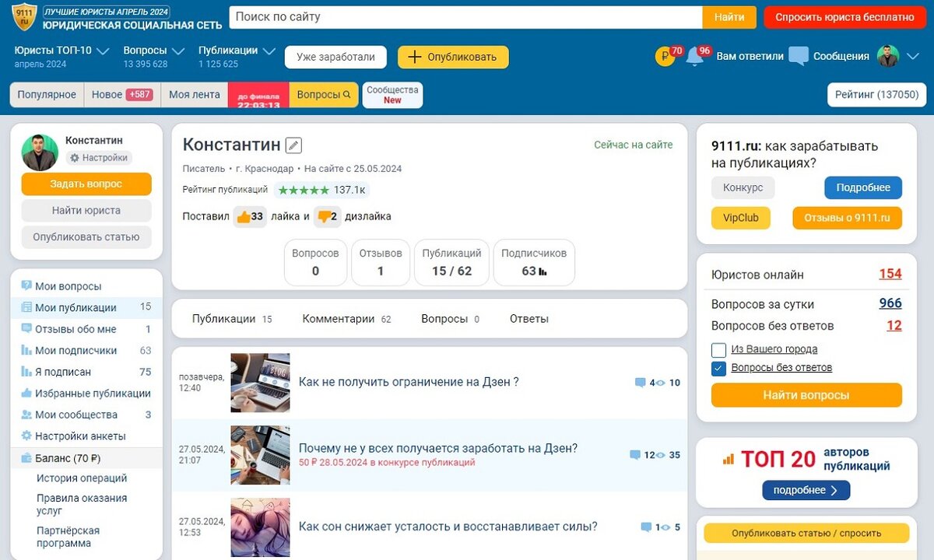Image resolution: width=934 pixels, height=560 pixels.
Task: Click the Отзывы обо мне sidebar icon
Action: pyautogui.click(x=26, y=329)
